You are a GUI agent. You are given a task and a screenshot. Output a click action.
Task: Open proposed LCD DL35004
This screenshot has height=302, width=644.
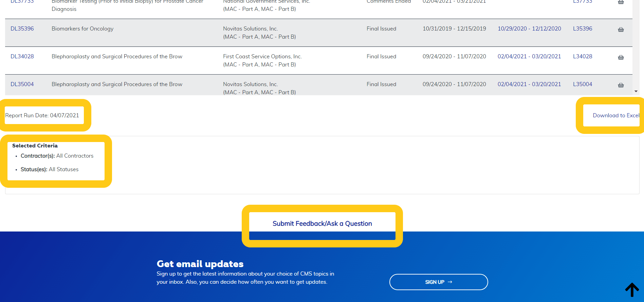point(22,84)
